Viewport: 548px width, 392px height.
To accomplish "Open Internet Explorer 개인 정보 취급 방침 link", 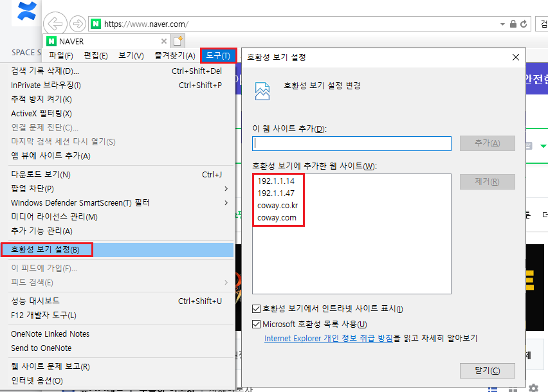I will coord(329,338).
